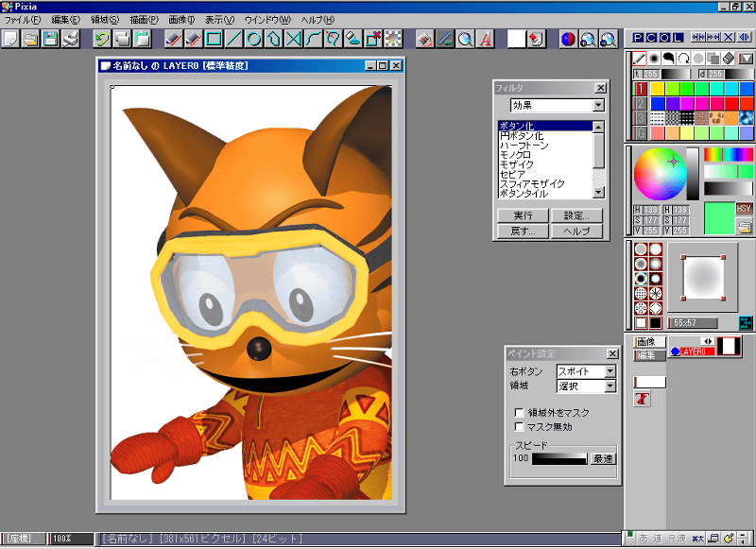Select the circle shape tool
Image resolution: width=756 pixels, height=549 pixels.
pos(254,39)
